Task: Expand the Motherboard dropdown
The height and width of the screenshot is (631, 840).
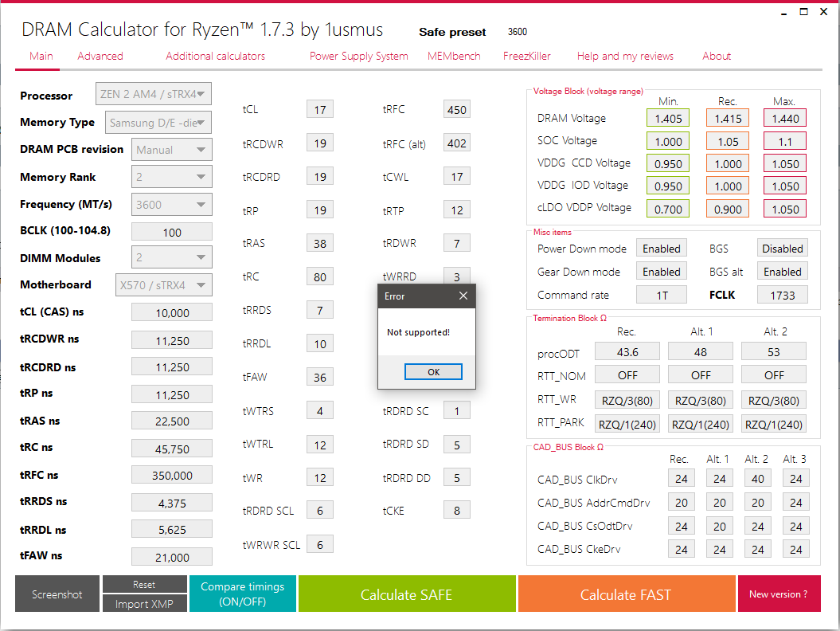Action: 164,284
